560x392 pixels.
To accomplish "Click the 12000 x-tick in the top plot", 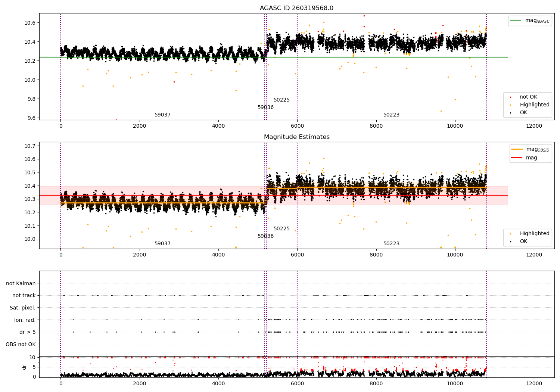I will tap(534, 126).
